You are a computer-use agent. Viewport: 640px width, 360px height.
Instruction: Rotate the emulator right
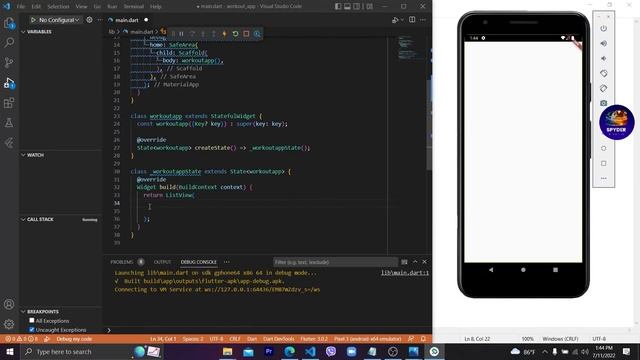point(604,89)
